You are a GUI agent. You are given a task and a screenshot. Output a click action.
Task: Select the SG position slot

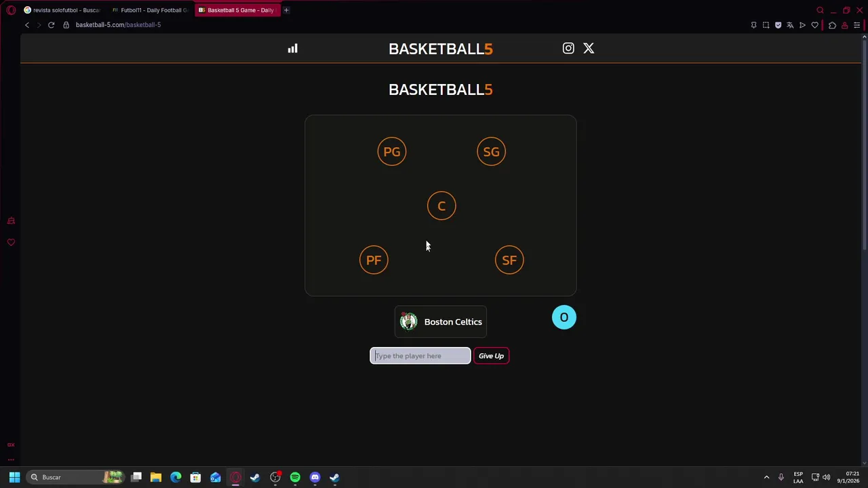tap(492, 152)
